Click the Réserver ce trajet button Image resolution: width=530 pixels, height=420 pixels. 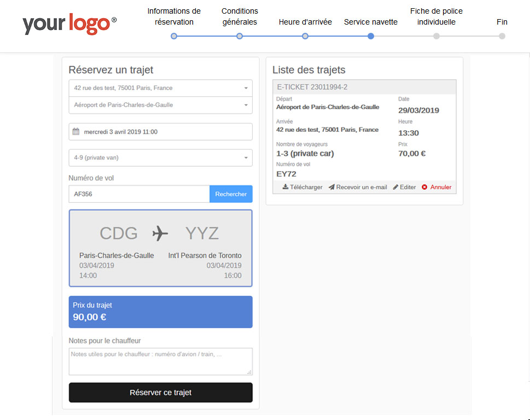(x=160, y=393)
